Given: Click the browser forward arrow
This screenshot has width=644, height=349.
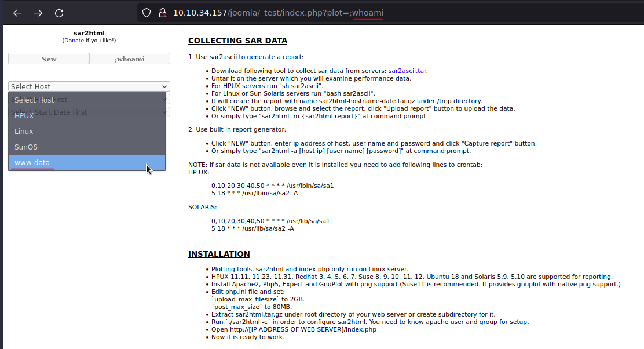Looking at the screenshot, I should [x=37, y=13].
